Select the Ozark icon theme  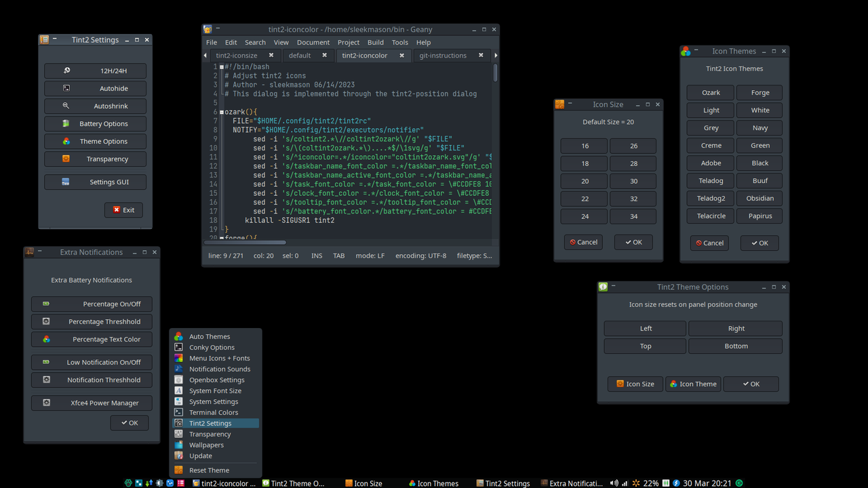pos(711,93)
